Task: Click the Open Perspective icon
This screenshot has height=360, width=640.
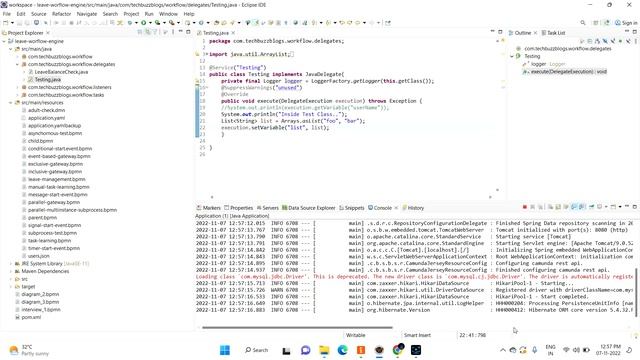Action: [596, 23]
